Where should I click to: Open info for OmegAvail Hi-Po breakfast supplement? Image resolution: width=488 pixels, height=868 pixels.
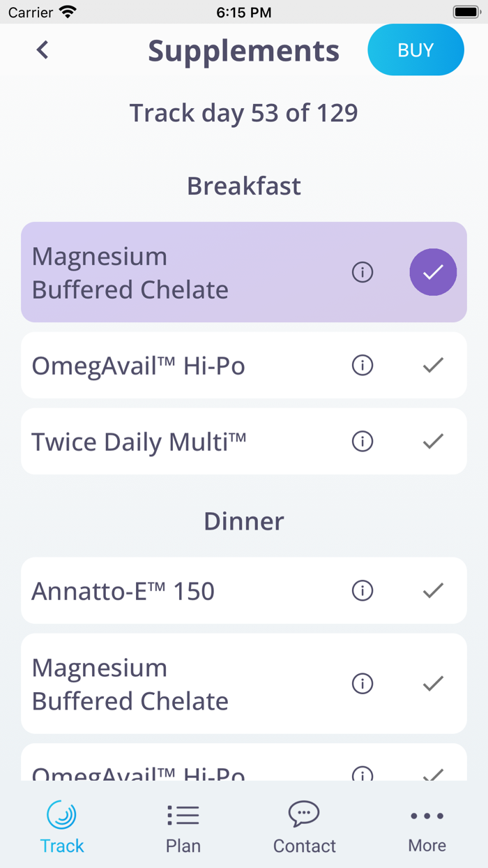point(363,365)
